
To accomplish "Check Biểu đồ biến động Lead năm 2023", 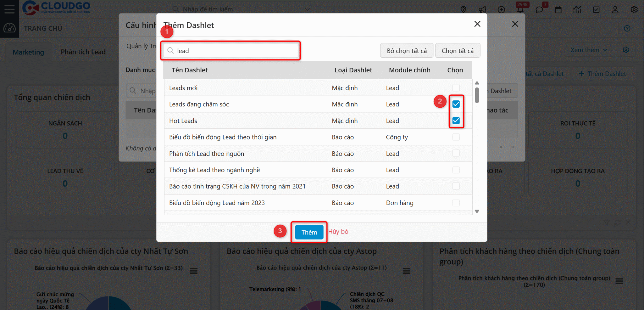I will (456, 202).
